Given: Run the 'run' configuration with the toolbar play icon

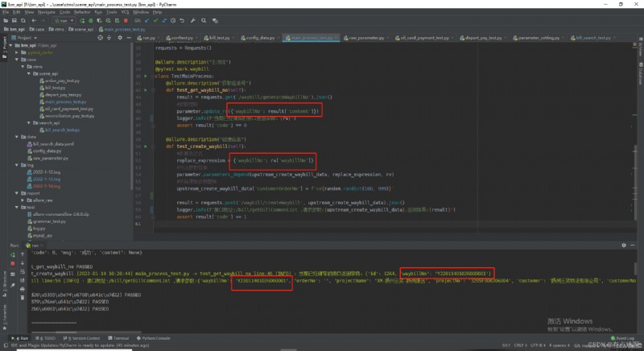Looking at the screenshot, I should click(82, 20).
